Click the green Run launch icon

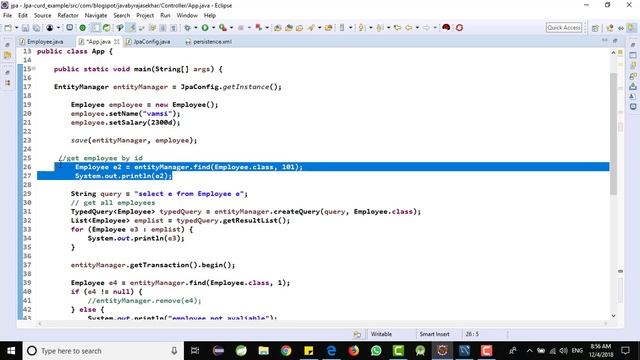coord(205,28)
